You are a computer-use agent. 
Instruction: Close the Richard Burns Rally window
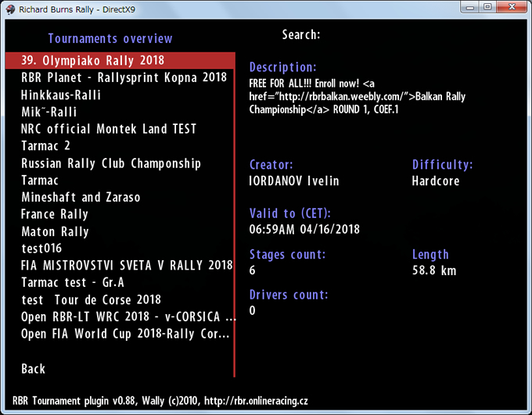click(x=512, y=7)
